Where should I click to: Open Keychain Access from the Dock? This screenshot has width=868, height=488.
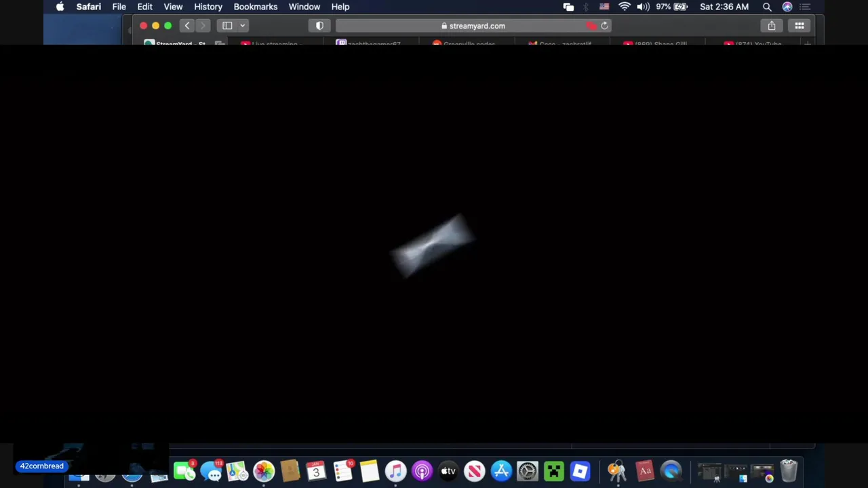617,471
